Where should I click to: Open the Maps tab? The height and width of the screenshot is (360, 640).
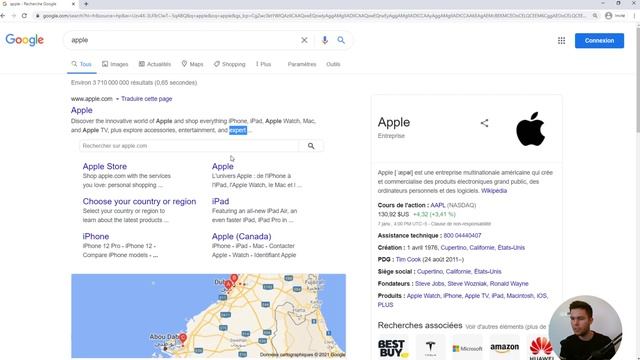[x=192, y=64]
